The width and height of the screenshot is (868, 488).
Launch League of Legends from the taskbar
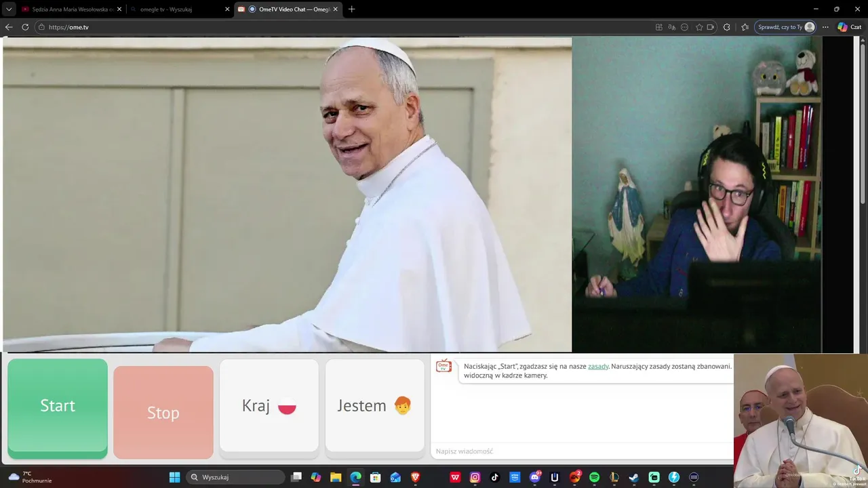pos(614,477)
